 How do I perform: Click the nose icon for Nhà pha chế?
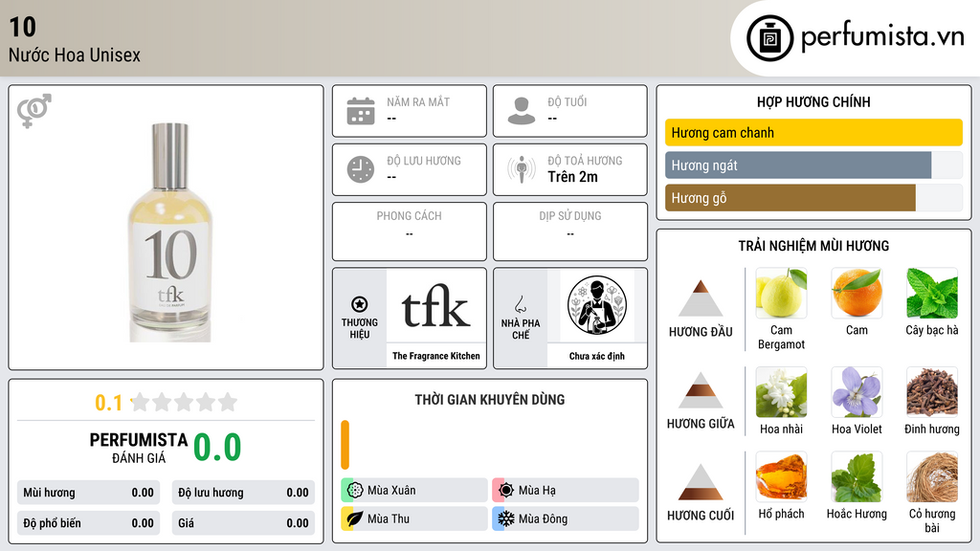(x=520, y=304)
